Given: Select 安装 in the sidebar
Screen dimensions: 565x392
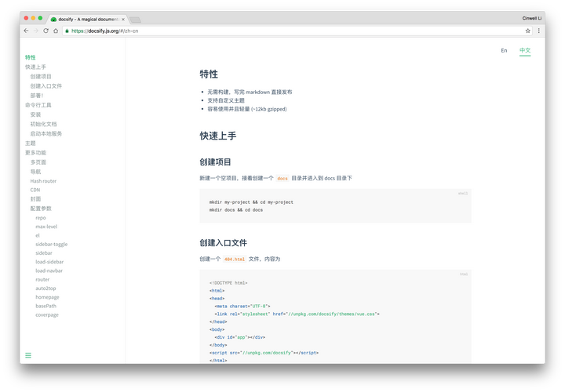Looking at the screenshot, I should click(x=35, y=114).
